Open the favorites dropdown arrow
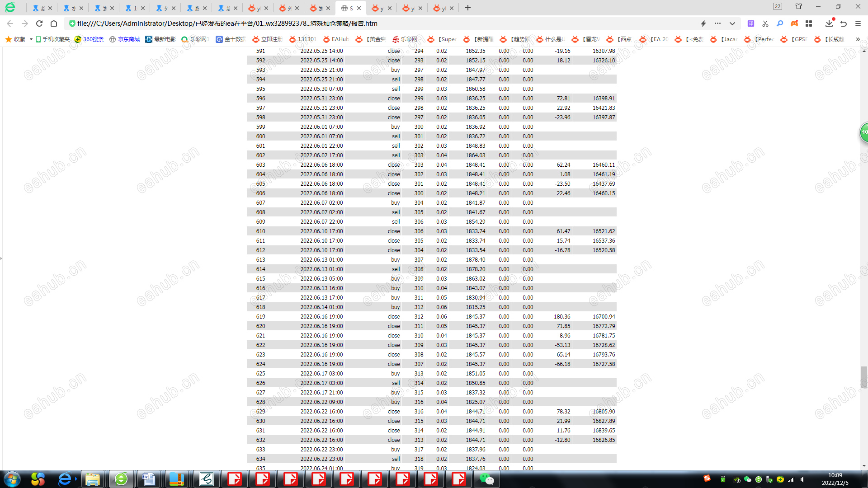 pyautogui.click(x=31, y=39)
